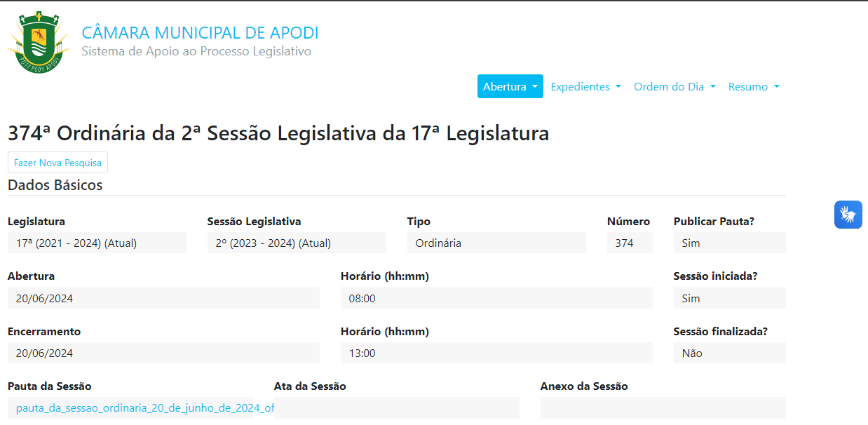Select the Legislatura field showing 17ª
868x425 pixels.
(x=96, y=242)
